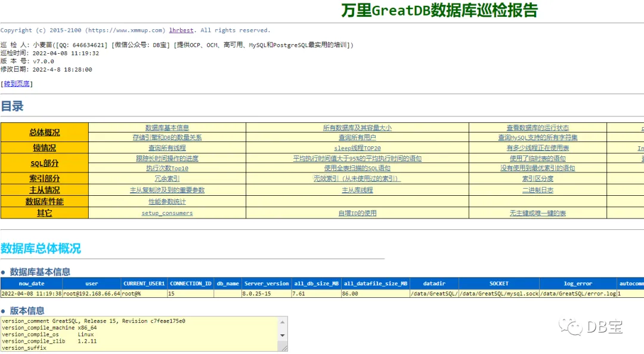Click the all_datafile_size_MB column header
The height and width of the screenshot is (354, 644).
click(x=376, y=284)
